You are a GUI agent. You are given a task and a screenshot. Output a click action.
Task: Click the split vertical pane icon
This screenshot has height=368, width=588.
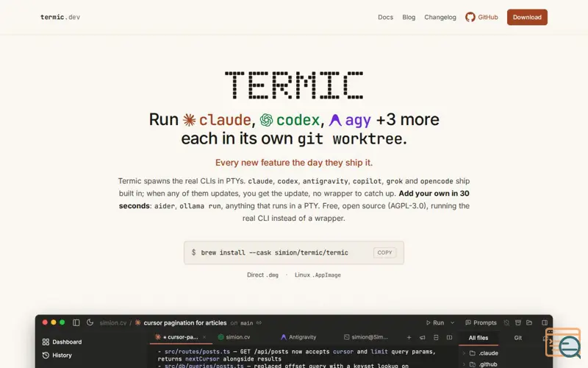(x=449, y=338)
